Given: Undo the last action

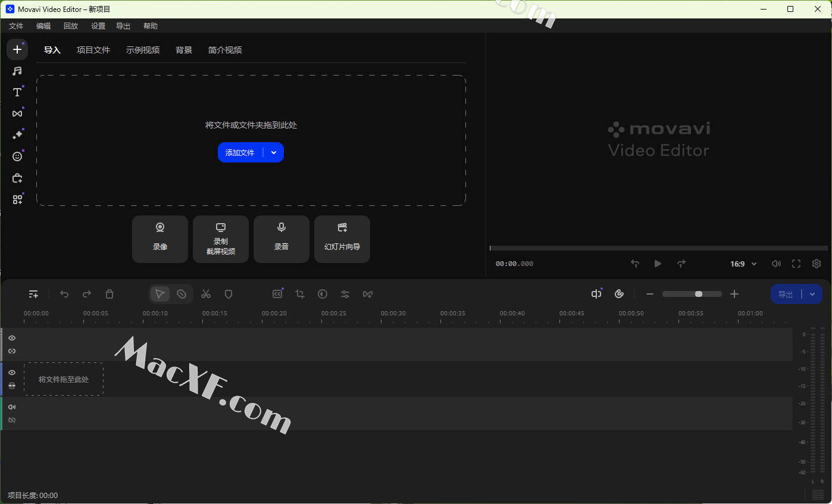Looking at the screenshot, I should [64, 294].
